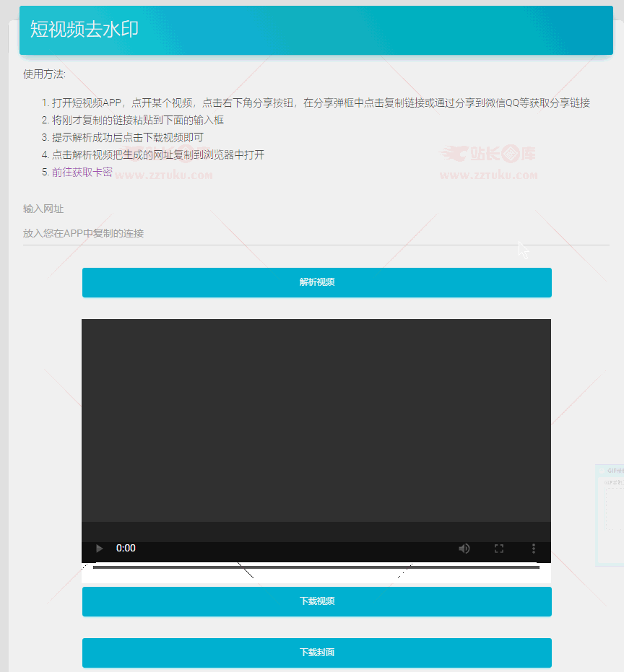The width and height of the screenshot is (624, 672).
Task: Click the 使用方法 label
Action: click(44, 74)
